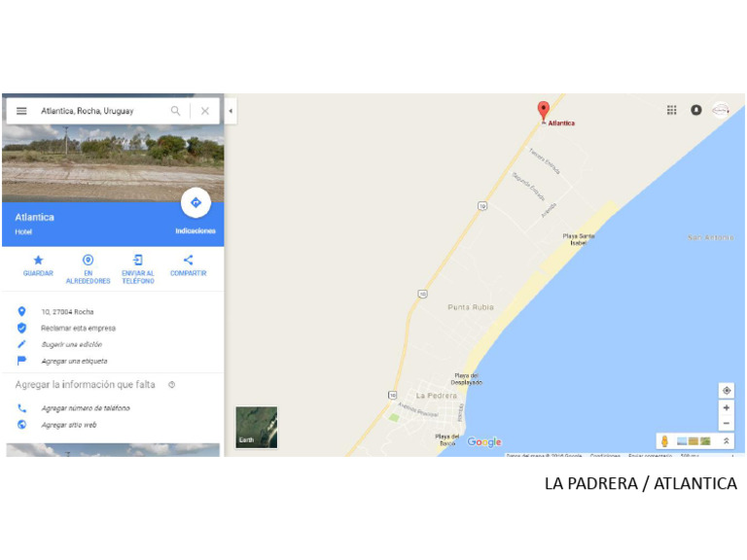The height and width of the screenshot is (560, 747).
Task: Click Reclamar esta empresa link
Action: point(78,328)
